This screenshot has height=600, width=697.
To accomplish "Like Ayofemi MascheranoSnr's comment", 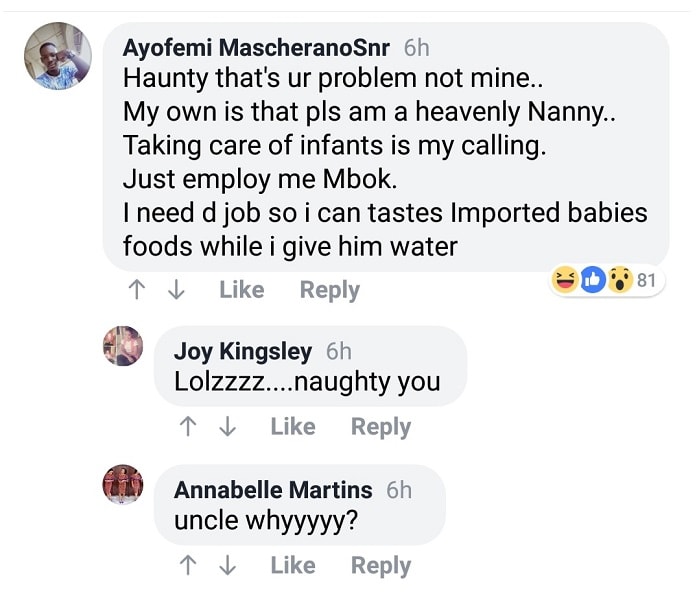I will tap(241, 290).
